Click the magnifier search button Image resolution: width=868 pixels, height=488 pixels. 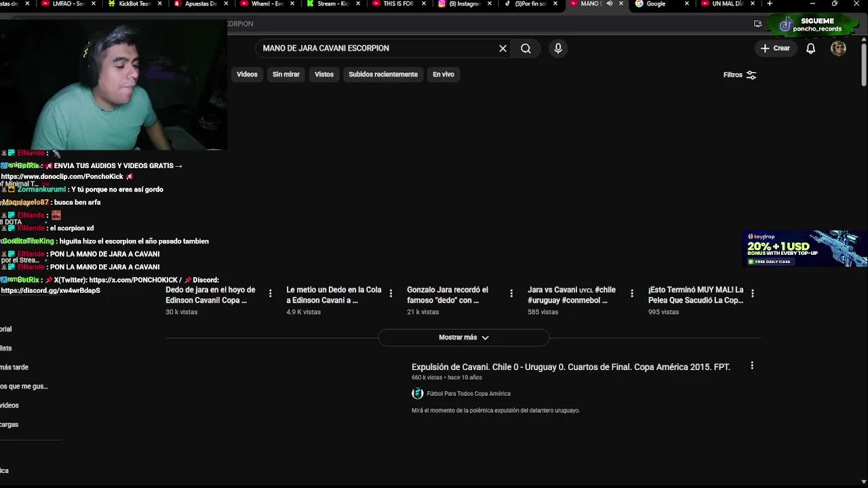point(526,48)
